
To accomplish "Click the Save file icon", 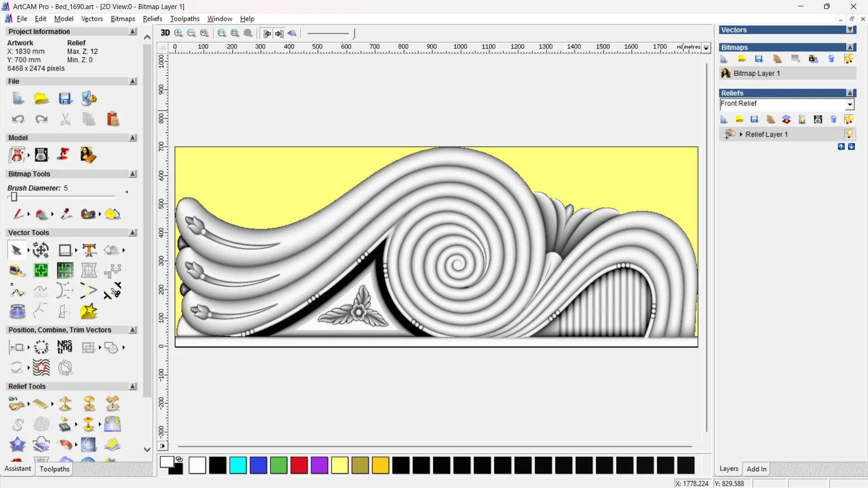I will tap(65, 99).
